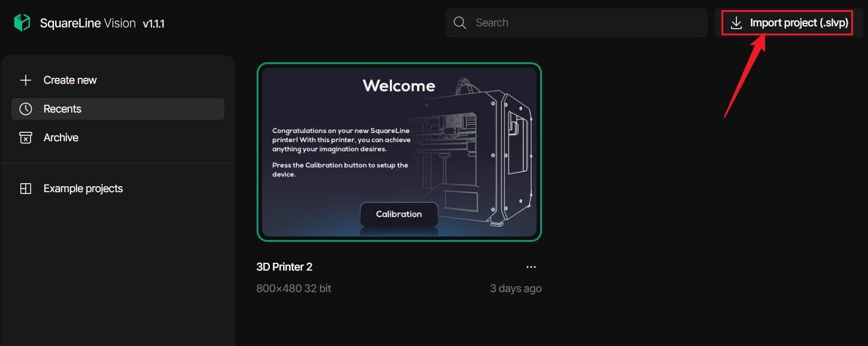This screenshot has width=868, height=346.
Task: Click the Create new label text
Action: click(70, 80)
